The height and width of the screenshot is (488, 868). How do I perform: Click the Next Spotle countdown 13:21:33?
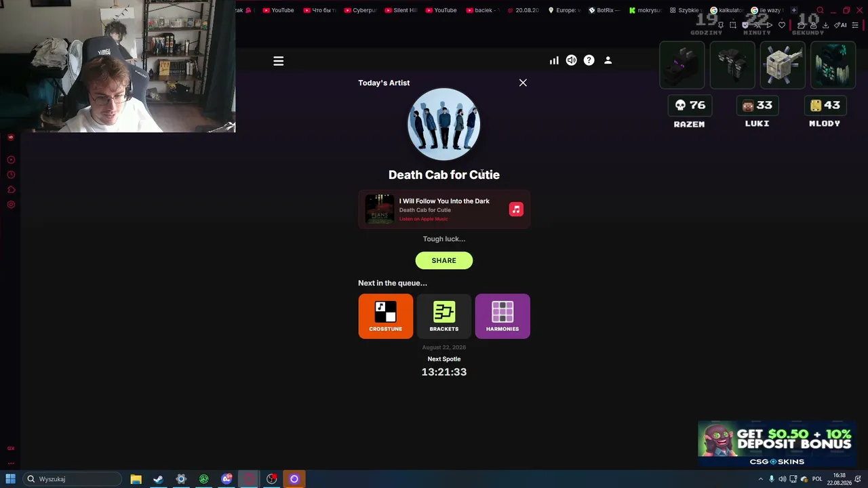pos(444,372)
